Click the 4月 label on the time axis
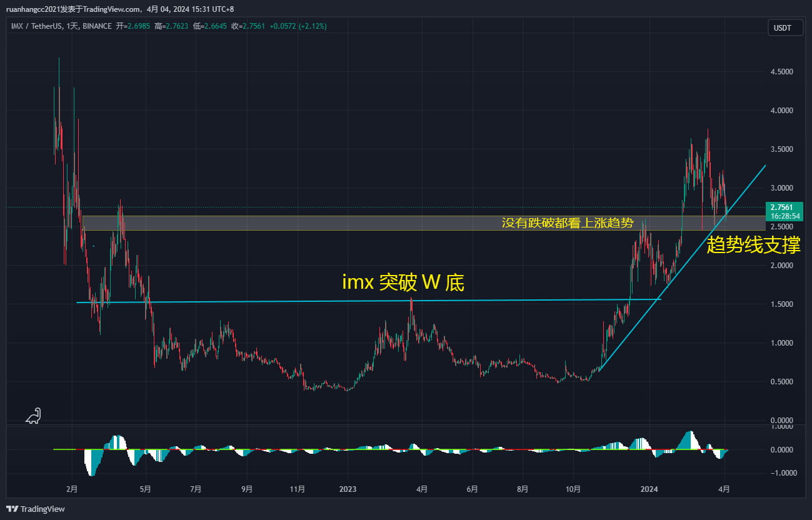Image resolution: width=812 pixels, height=520 pixels. pos(724,490)
